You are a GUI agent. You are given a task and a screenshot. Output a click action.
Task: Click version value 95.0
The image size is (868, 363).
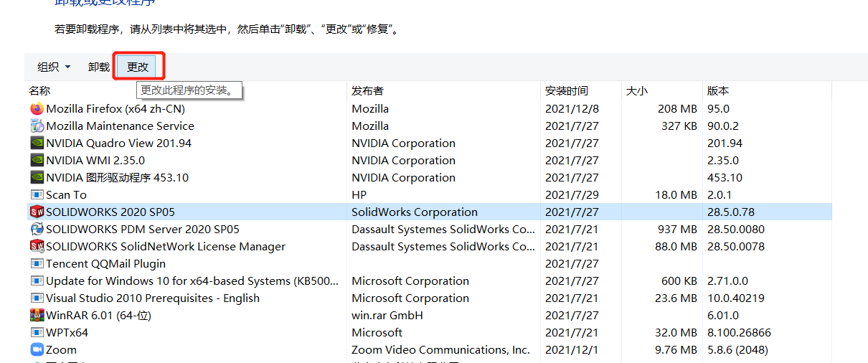(718, 109)
